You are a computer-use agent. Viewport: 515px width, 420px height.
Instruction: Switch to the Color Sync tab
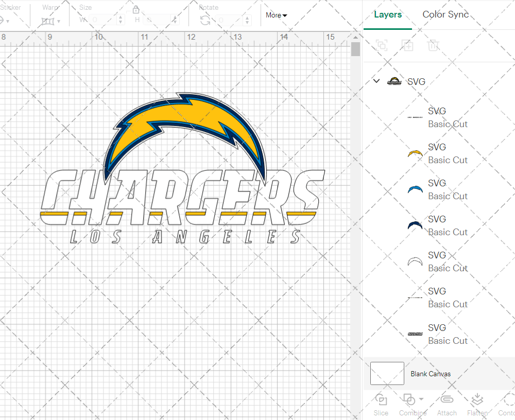tap(445, 14)
